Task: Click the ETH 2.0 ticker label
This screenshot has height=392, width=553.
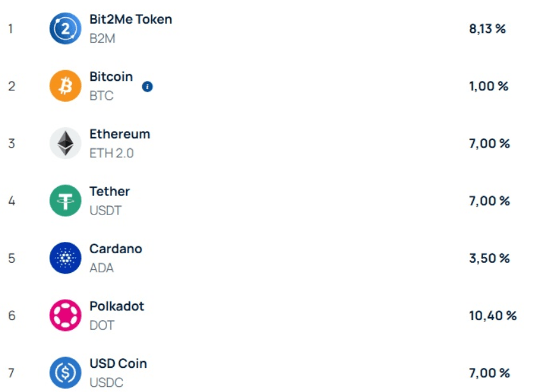Action: point(111,153)
